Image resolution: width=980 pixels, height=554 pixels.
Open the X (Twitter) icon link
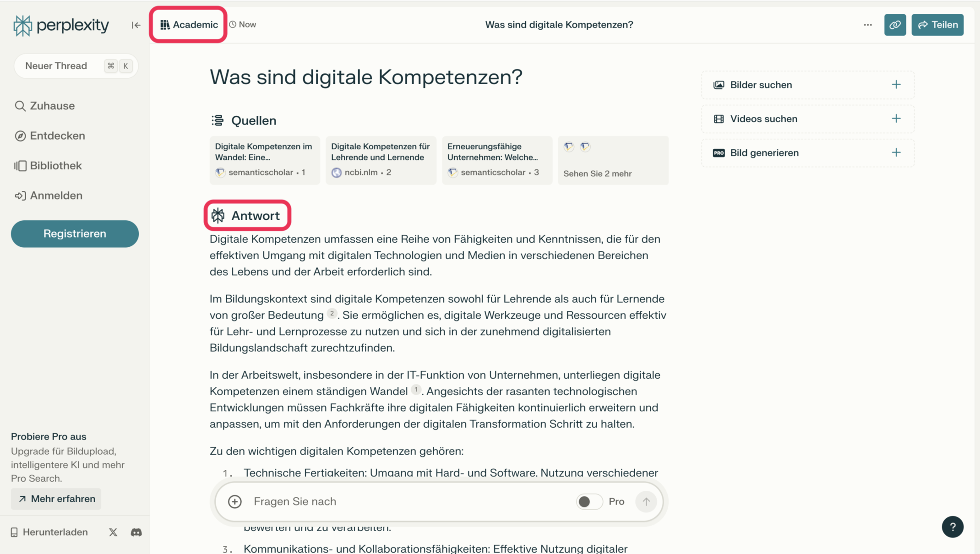click(113, 532)
